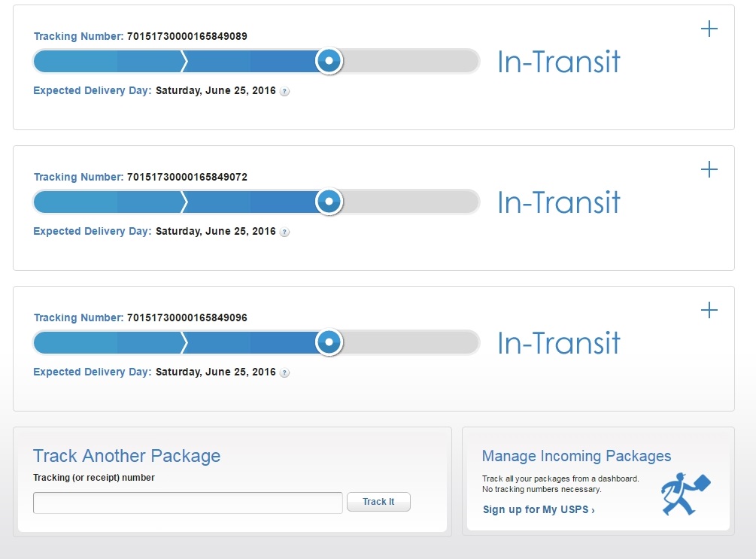
Task: Select tracking number 70151730000165849072 text
Action: coord(187,177)
